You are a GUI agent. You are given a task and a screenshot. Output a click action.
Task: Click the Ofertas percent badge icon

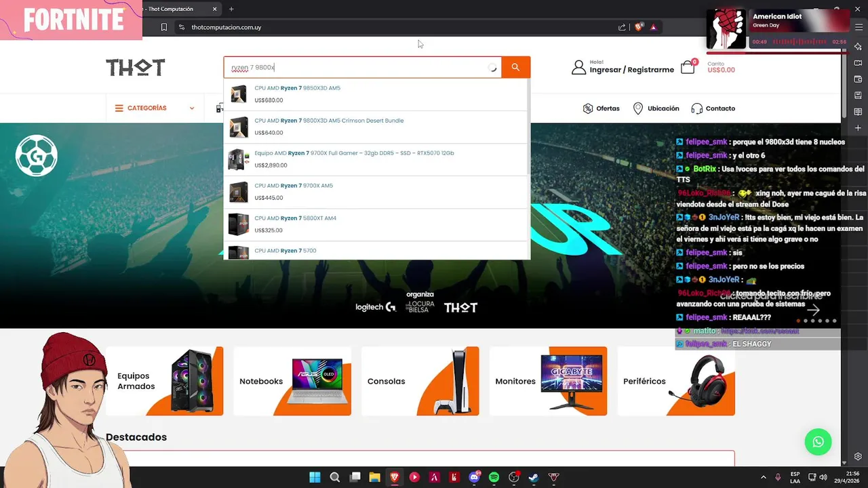(588, 108)
